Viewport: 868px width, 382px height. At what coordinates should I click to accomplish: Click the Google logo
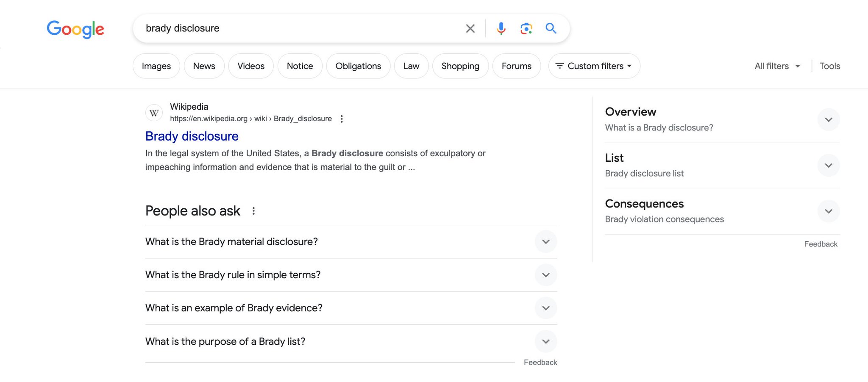75,29
